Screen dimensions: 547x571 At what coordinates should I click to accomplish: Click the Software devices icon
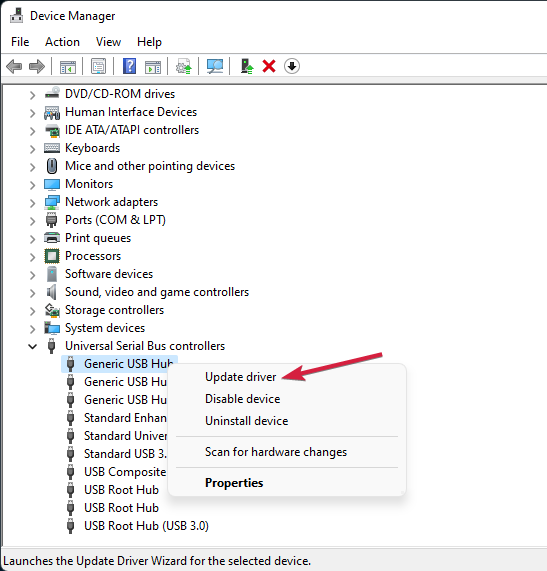tap(52, 274)
